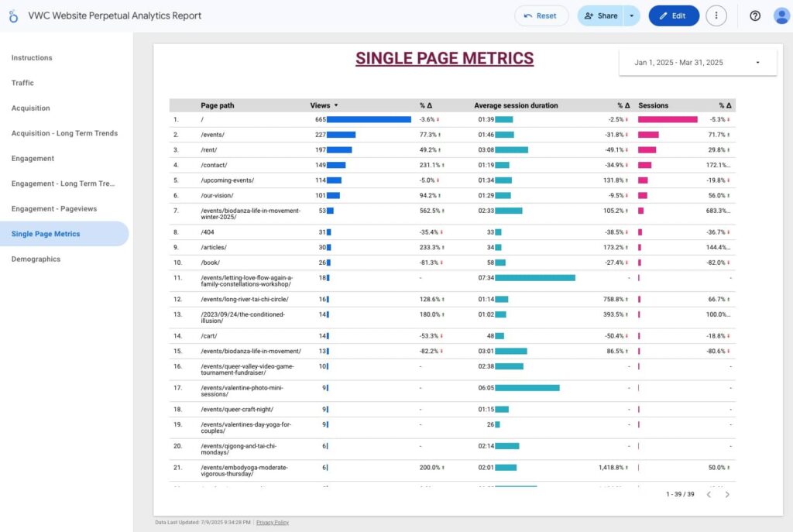Image resolution: width=793 pixels, height=532 pixels.
Task: Open the Demographics report page
Action: [36, 259]
